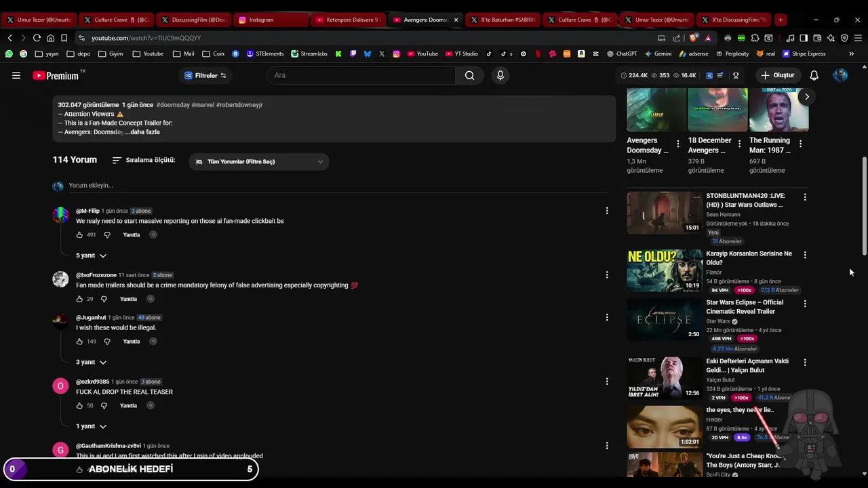
Task: Open the Perplexity bookmark
Action: coord(732,54)
